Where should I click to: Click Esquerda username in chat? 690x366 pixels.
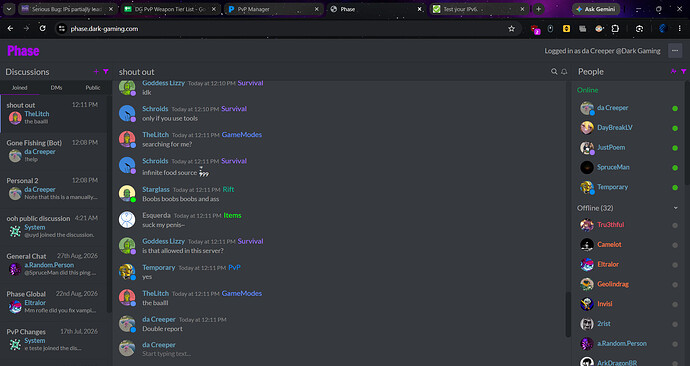click(x=156, y=215)
